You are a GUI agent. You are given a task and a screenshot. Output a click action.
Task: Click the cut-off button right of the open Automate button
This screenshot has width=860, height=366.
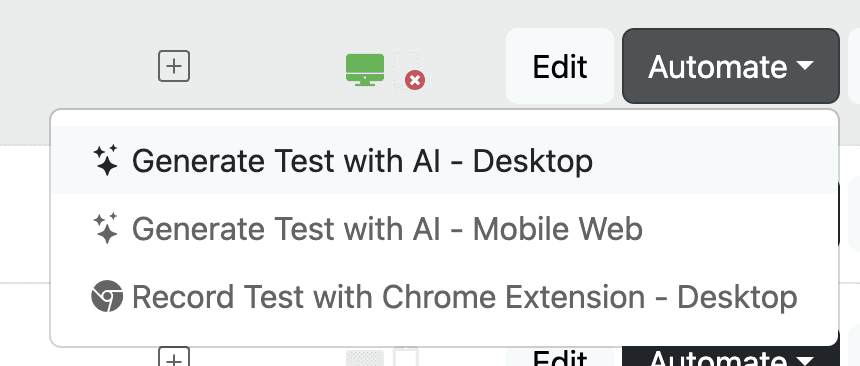(855, 66)
